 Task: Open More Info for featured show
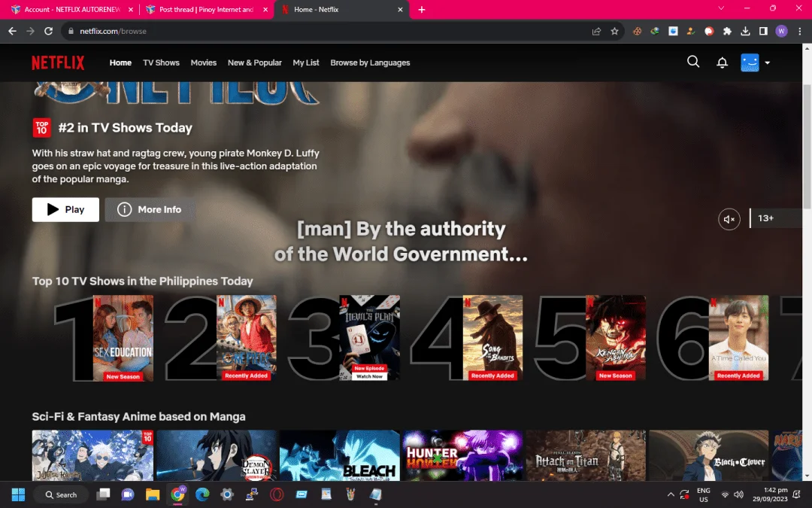click(150, 209)
